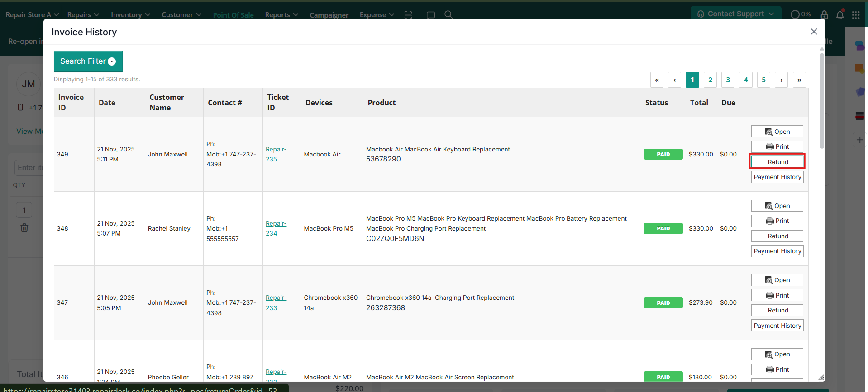The width and height of the screenshot is (868, 392).
Task: Select page 1 in pagination
Action: point(692,80)
